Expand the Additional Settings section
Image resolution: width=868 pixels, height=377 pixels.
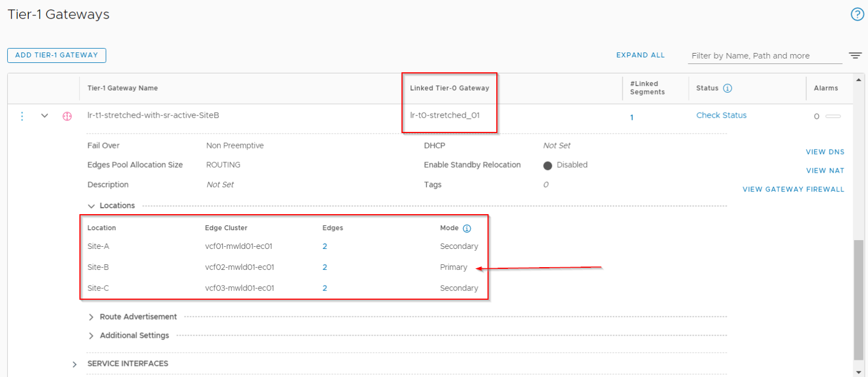[92, 336]
